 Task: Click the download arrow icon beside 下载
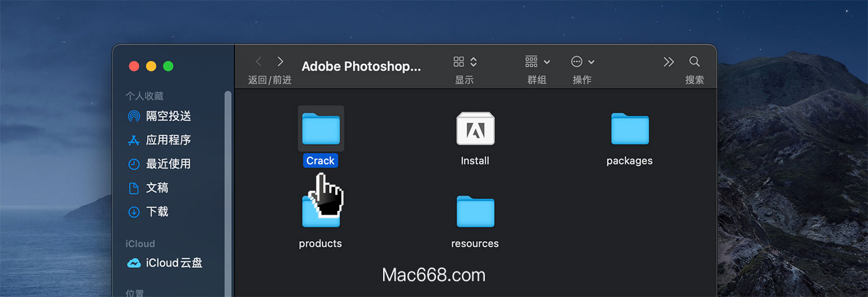(133, 212)
